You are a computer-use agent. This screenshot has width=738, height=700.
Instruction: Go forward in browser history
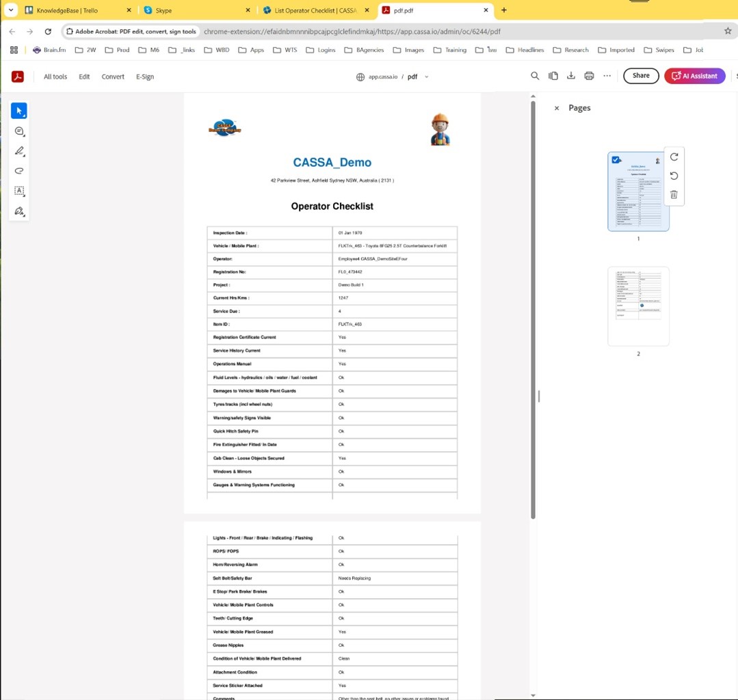click(30, 31)
